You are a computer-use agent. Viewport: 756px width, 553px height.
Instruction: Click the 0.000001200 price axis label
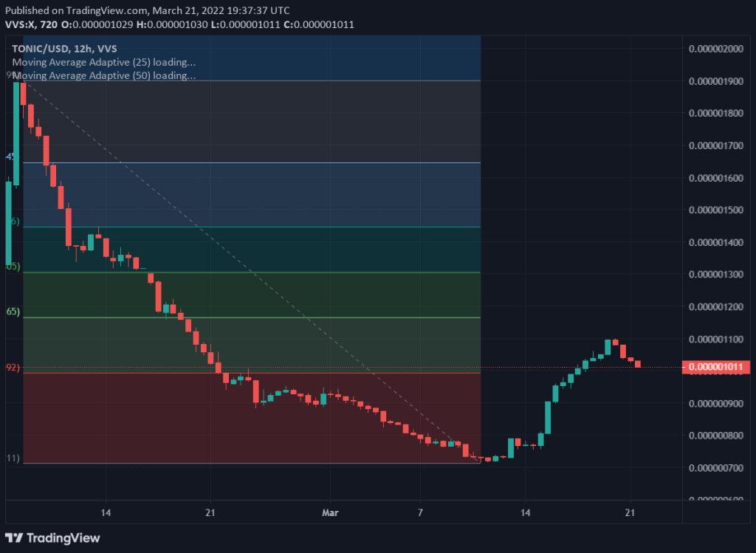pyautogui.click(x=716, y=306)
